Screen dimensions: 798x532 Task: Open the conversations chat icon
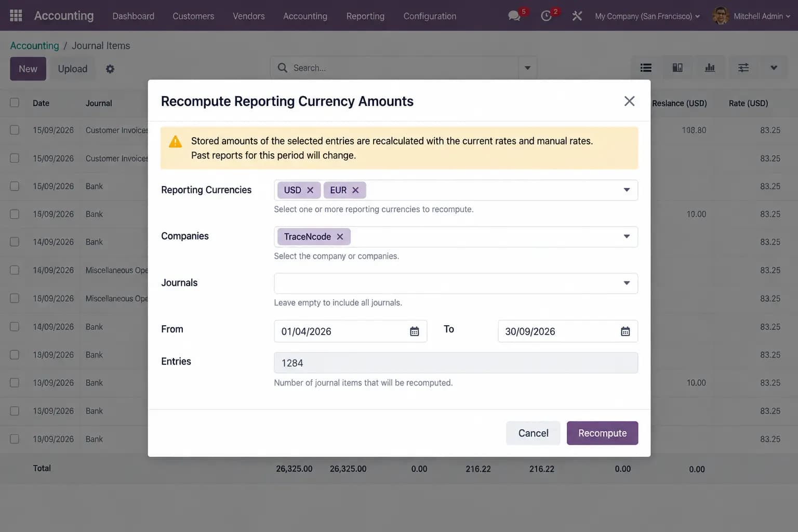(x=514, y=16)
